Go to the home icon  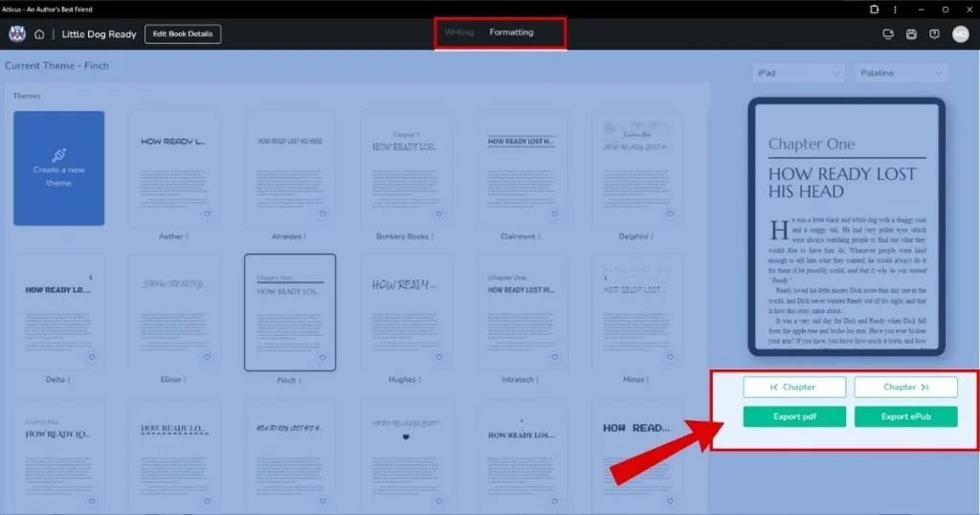[x=39, y=34]
